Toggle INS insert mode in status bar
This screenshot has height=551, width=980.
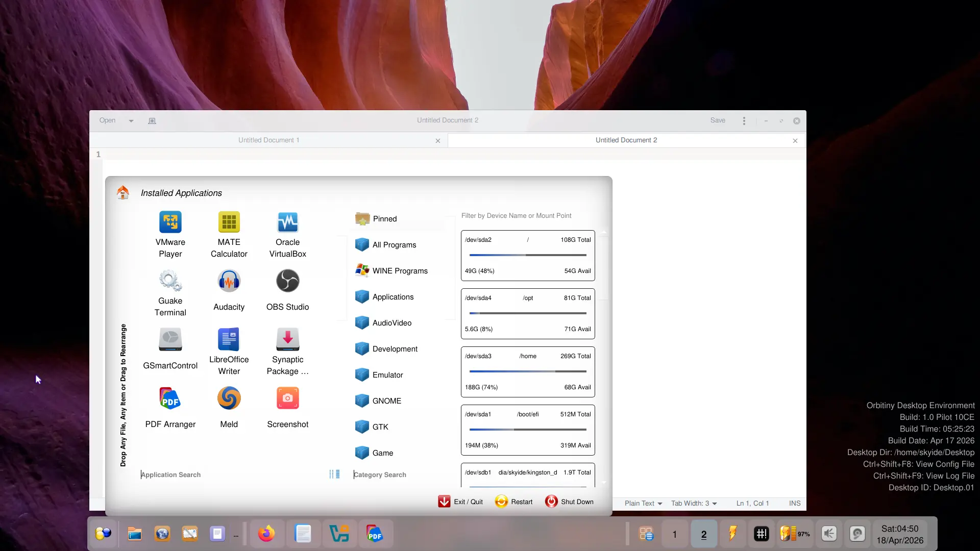tap(795, 504)
